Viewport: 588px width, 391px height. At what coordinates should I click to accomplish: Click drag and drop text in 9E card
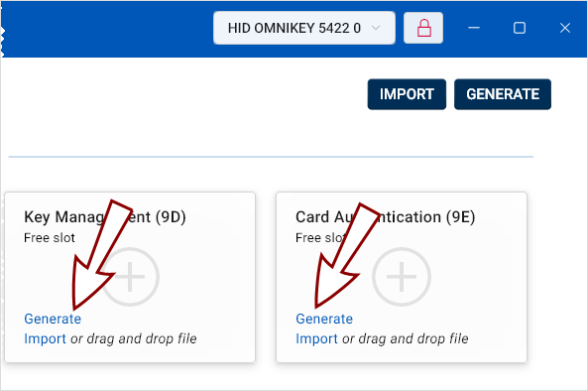pyautogui.click(x=405, y=338)
